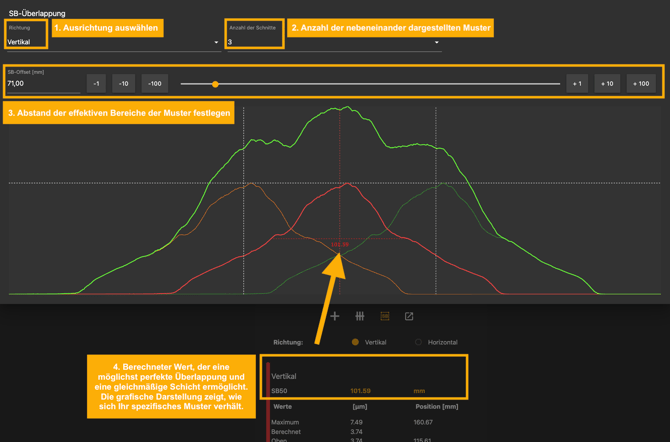Select the Horizontal radio button

coord(418,342)
